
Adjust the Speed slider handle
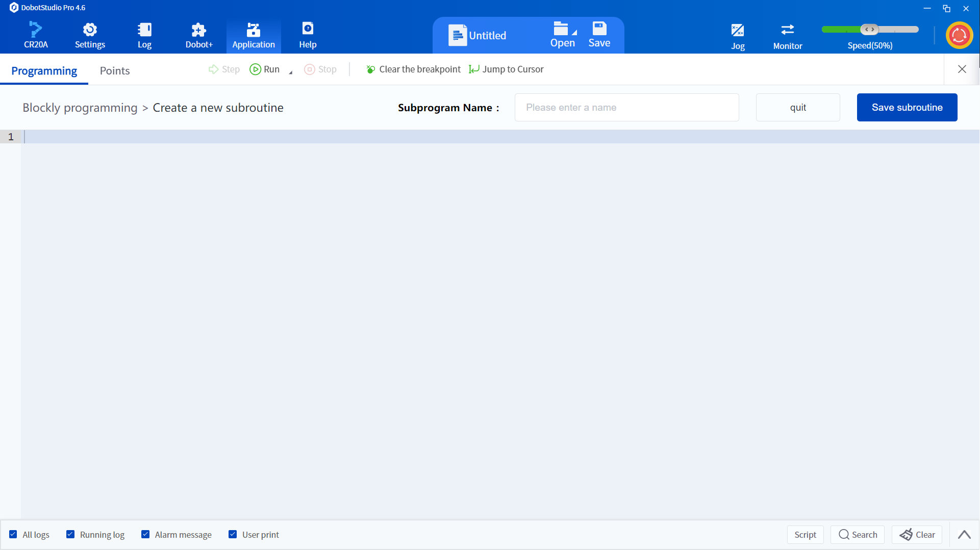coord(870,30)
